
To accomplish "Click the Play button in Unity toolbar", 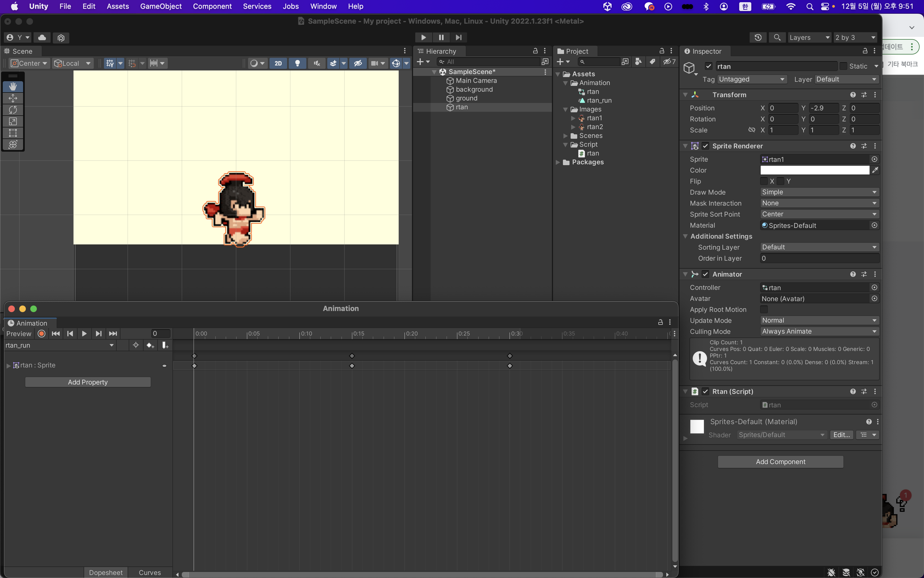I will pos(424,37).
